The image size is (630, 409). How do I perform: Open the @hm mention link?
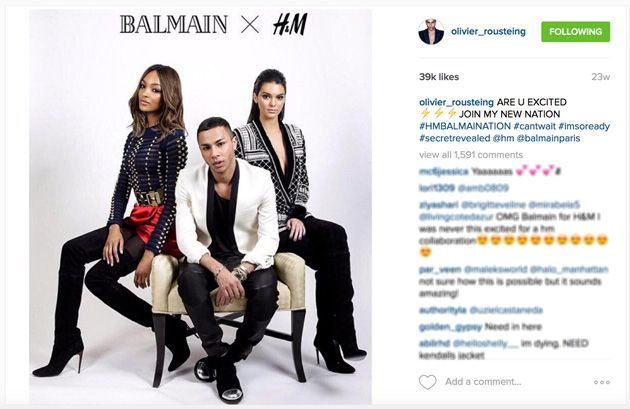coord(503,138)
